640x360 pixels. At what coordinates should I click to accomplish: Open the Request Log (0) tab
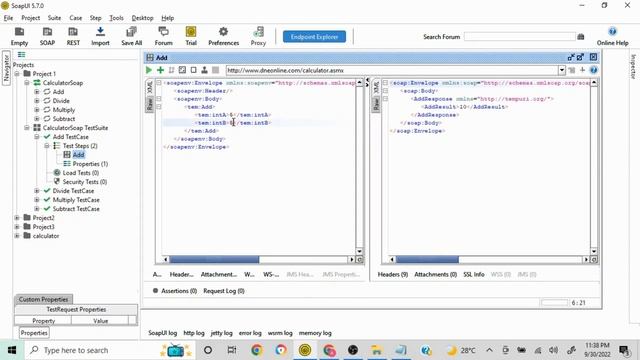click(224, 291)
